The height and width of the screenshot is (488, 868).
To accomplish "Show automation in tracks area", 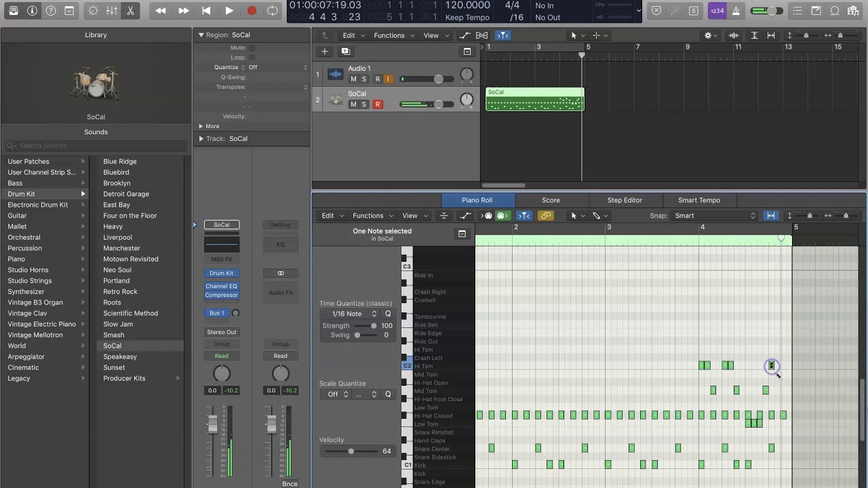I will click(x=465, y=35).
